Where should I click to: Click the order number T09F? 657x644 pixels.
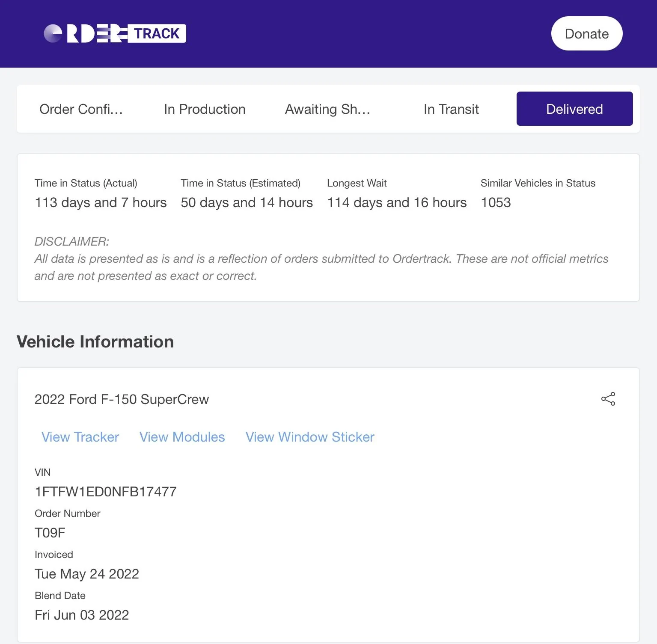point(50,533)
